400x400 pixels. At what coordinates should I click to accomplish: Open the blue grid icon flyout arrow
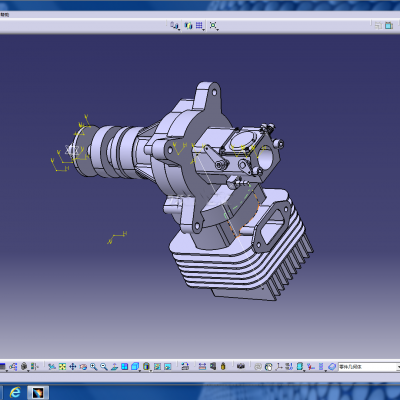[x=203, y=30]
